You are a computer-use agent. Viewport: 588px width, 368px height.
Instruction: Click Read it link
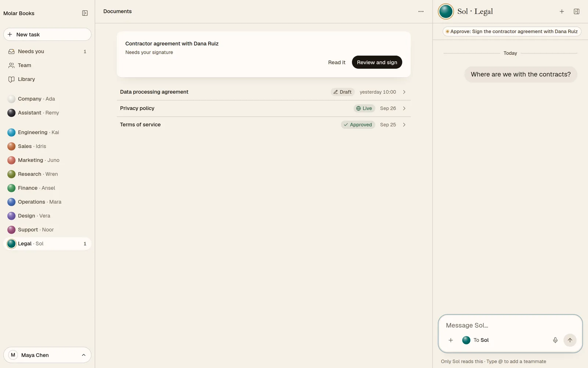(337, 63)
